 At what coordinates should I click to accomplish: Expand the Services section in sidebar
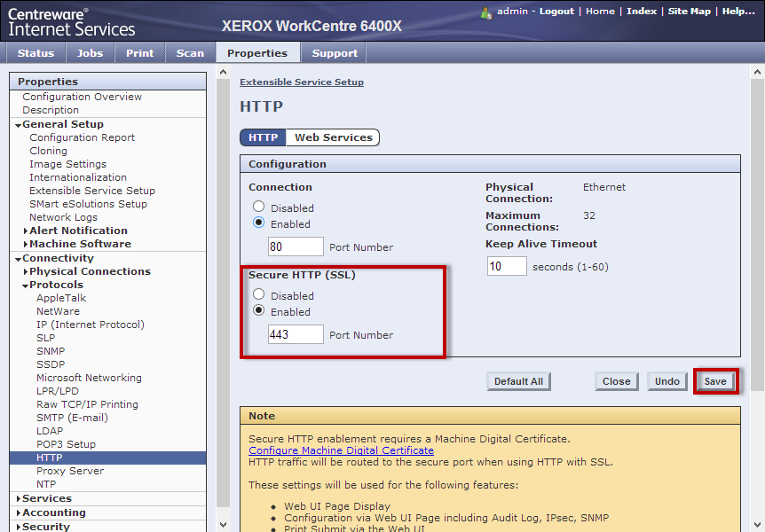[x=18, y=499]
